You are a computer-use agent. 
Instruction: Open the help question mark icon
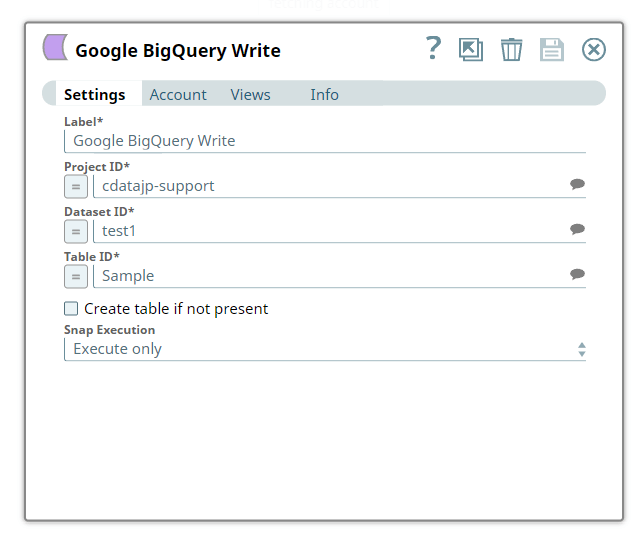pyautogui.click(x=433, y=48)
